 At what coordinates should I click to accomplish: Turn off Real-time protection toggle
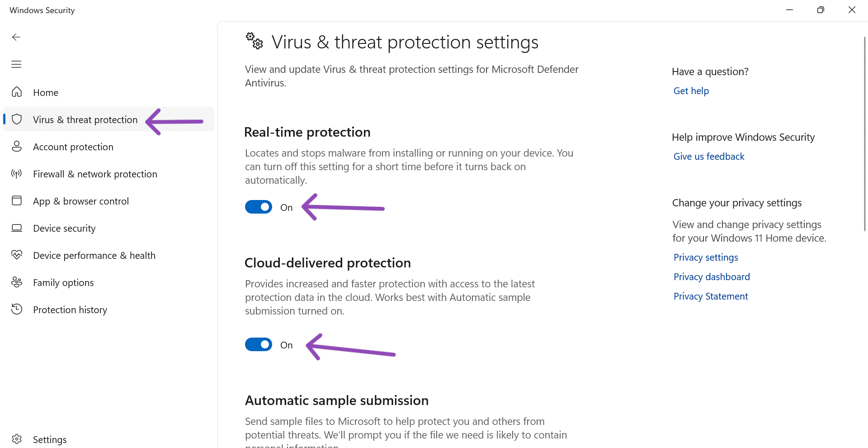click(259, 207)
